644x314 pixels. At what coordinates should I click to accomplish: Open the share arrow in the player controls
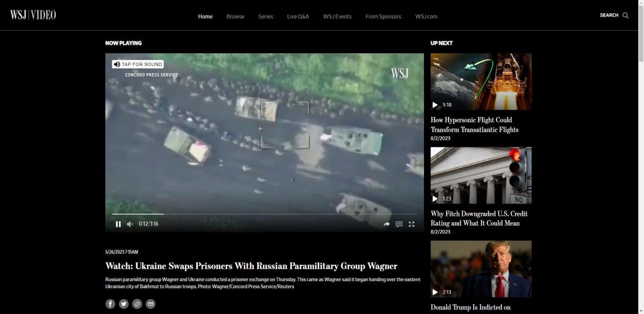click(x=386, y=224)
